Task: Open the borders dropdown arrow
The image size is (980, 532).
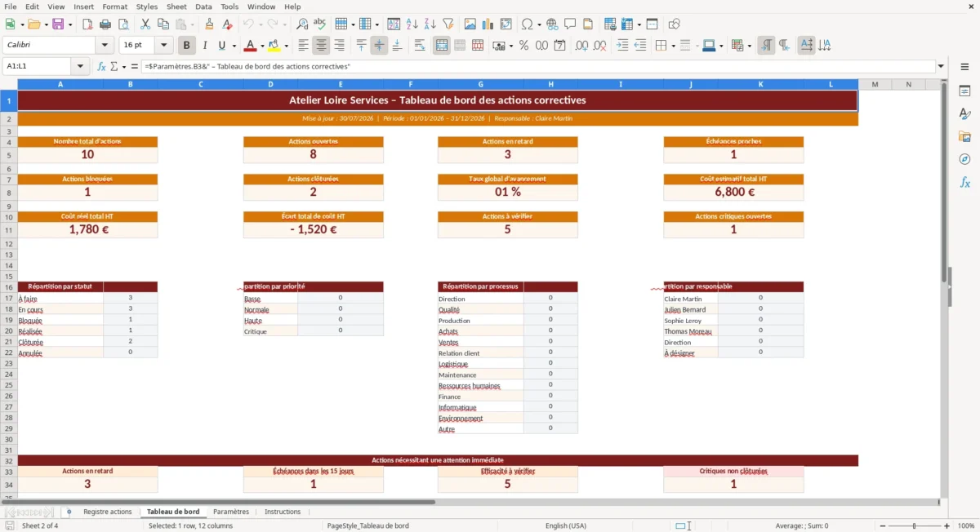Action: coord(673,46)
